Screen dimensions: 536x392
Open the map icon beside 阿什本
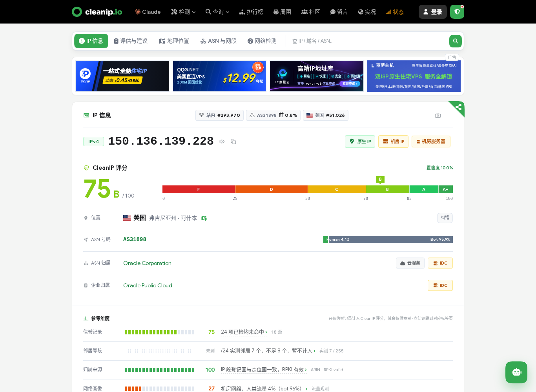tap(204, 218)
